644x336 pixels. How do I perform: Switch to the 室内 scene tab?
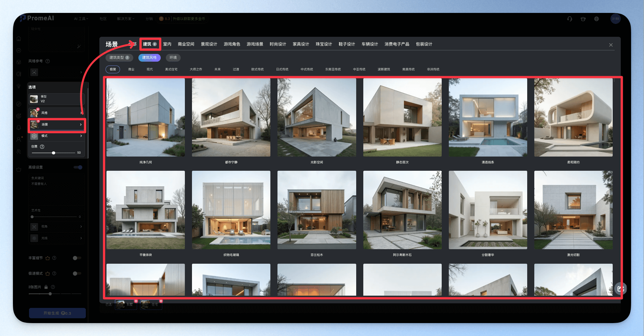point(167,44)
